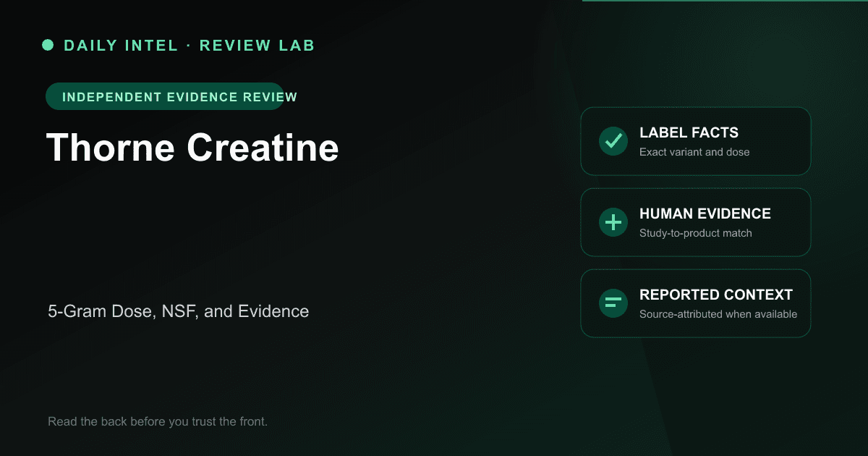Click the checkmark icon beside Label Facts

(x=613, y=141)
